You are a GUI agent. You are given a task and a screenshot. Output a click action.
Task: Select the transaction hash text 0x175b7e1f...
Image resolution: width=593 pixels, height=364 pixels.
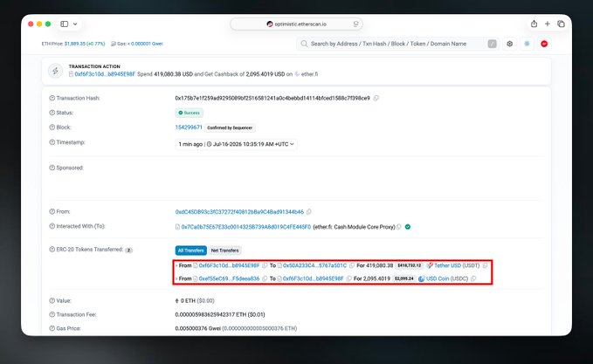point(272,99)
